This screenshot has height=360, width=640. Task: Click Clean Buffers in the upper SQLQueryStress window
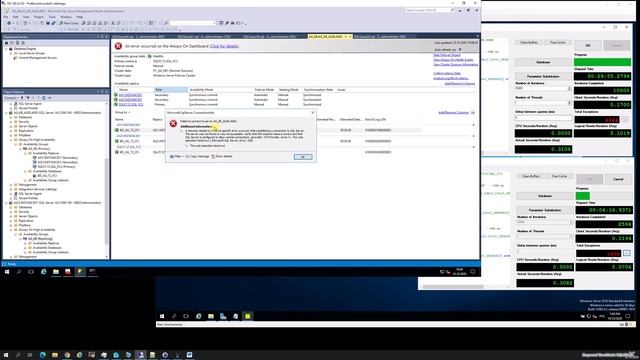[529, 42]
